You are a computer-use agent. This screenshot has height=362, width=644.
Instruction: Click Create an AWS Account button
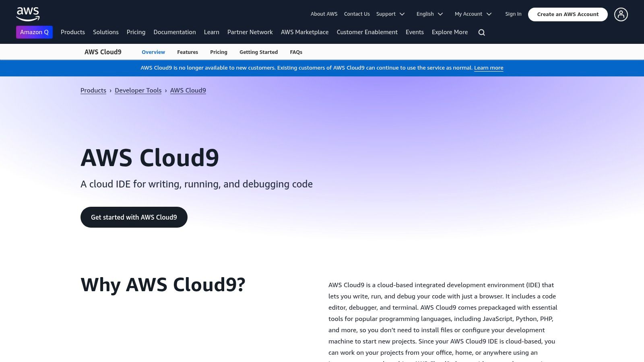[x=568, y=14]
